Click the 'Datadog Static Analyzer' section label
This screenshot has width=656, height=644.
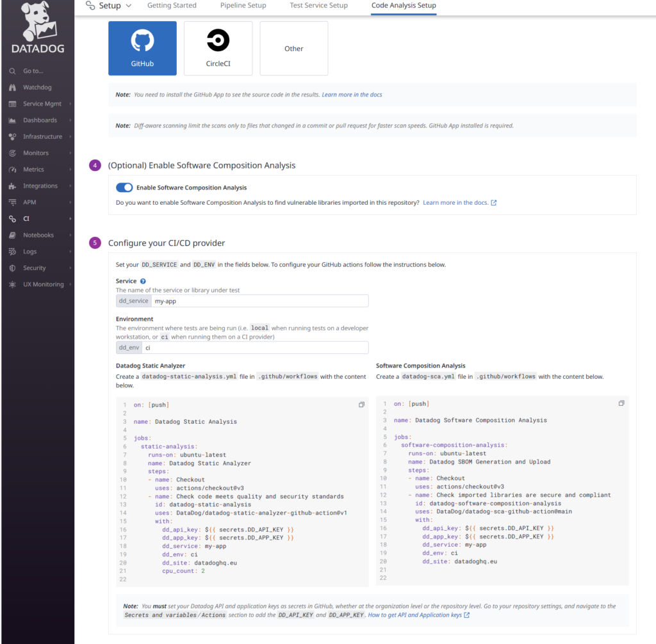(x=150, y=366)
